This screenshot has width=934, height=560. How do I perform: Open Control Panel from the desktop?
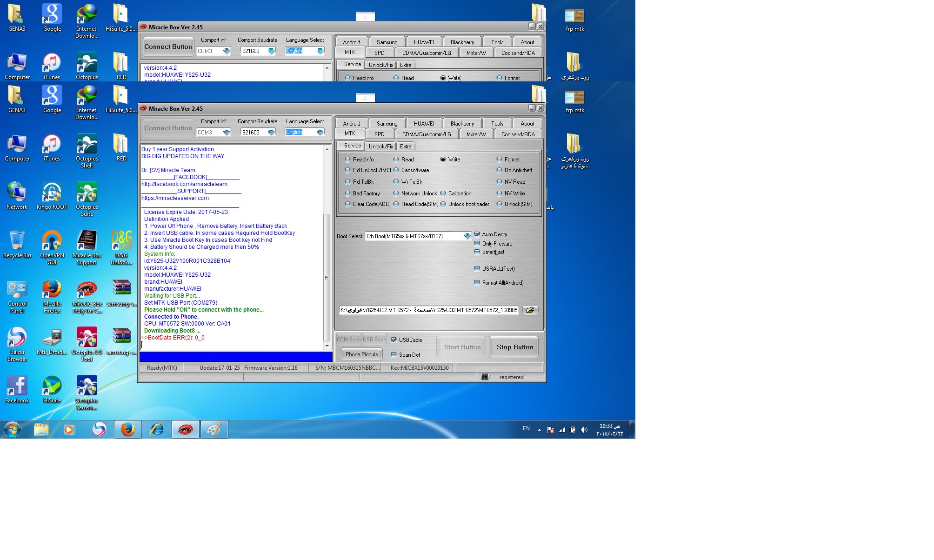click(x=17, y=296)
